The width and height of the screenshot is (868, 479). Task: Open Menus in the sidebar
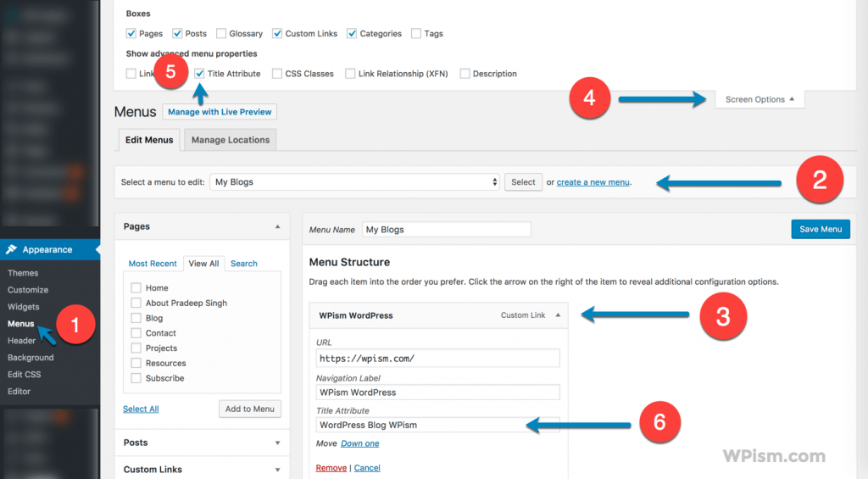pyautogui.click(x=20, y=323)
